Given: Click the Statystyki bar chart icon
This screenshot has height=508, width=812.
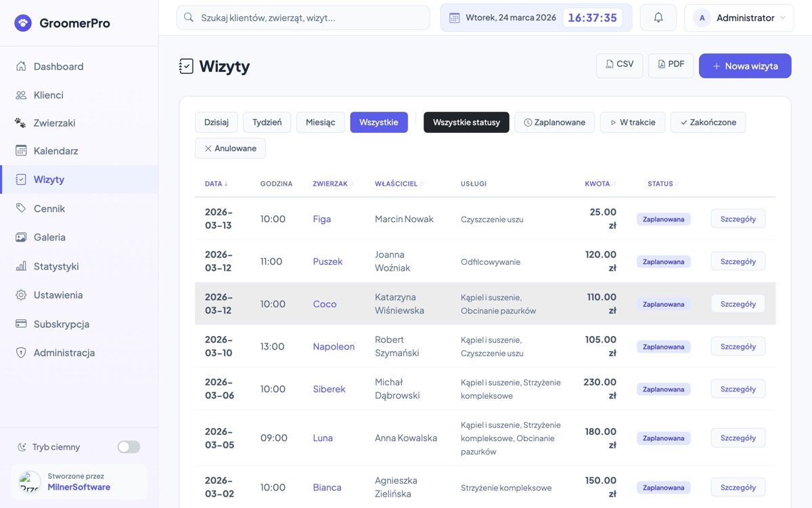Looking at the screenshot, I should point(21,266).
